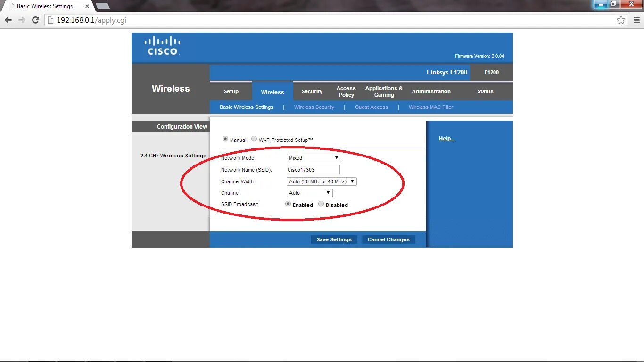This screenshot has height=362, width=644.
Task: Close the Basic Wireless Settings browser tab
Action: pos(87,6)
